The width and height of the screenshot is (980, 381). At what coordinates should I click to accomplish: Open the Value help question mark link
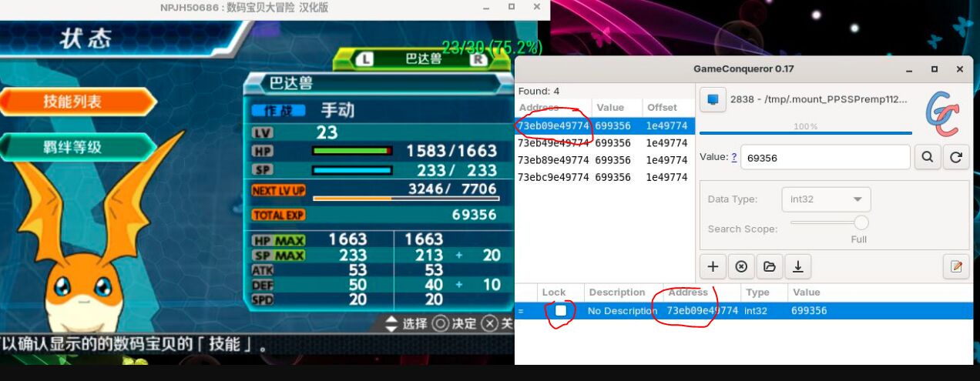click(733, 157)
